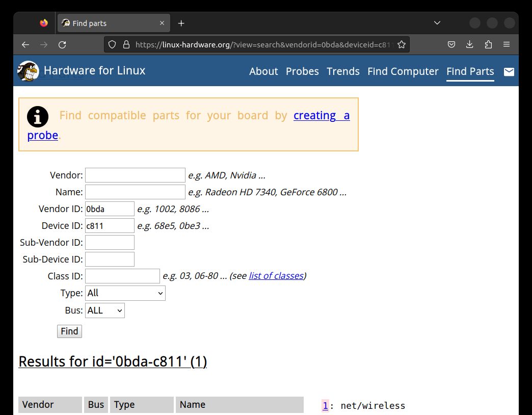Open the Firefox downloads panel
The height and width of the screenshot is (415, 532).
point(470,45)
